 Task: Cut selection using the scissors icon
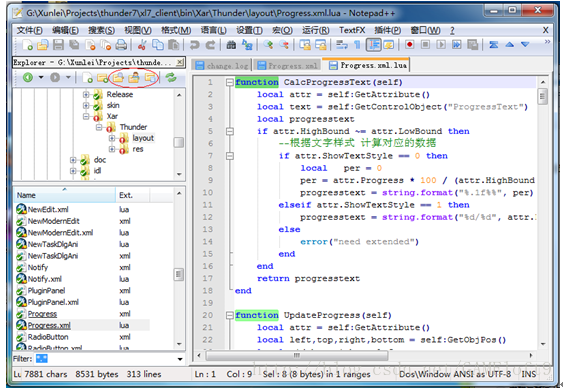point(142,45)
